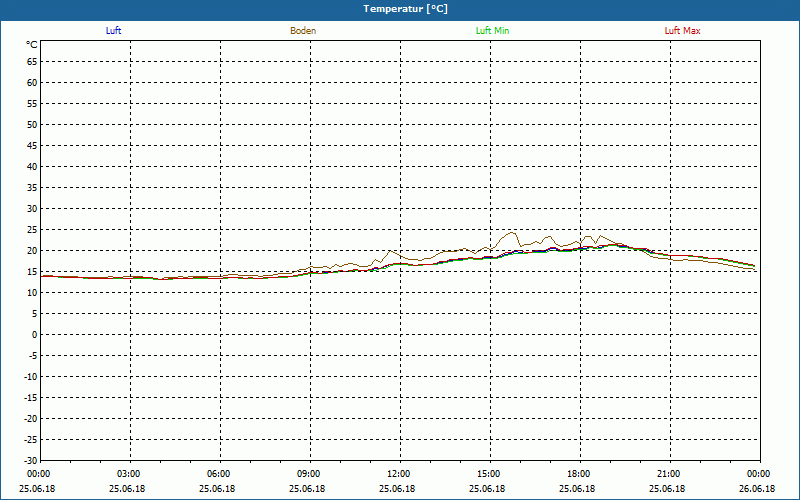Image resolution: width=800 pixels, height=500 pixels.
Task: Click the 06:00 time axis label
Action: pos(218,474)
